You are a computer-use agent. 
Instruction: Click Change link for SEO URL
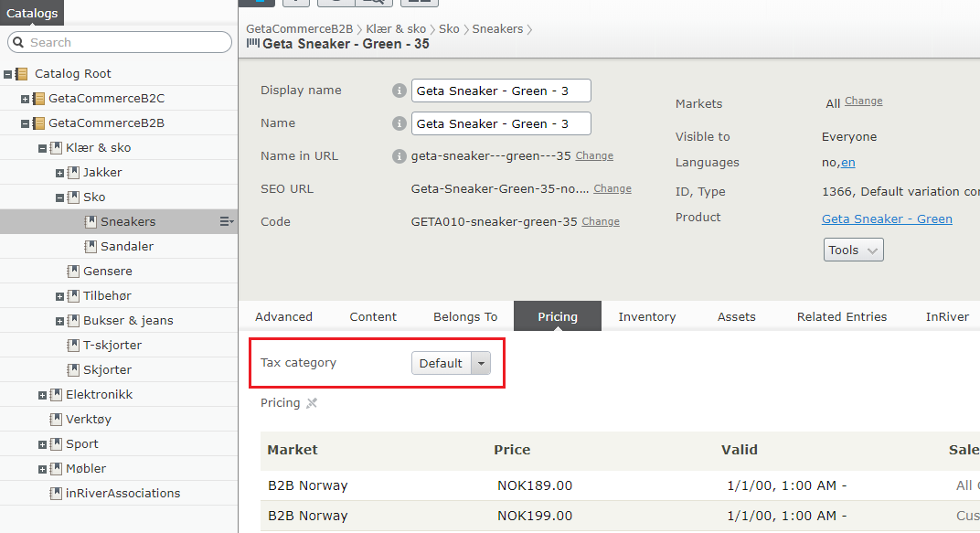pyautogui.click(x=612, y=188)
